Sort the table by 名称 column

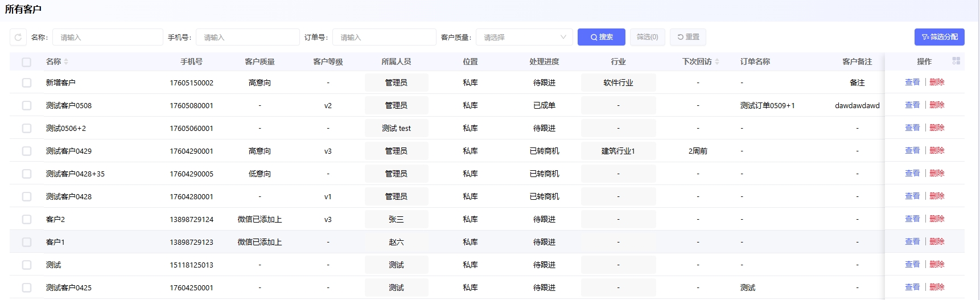coord(66,61)
